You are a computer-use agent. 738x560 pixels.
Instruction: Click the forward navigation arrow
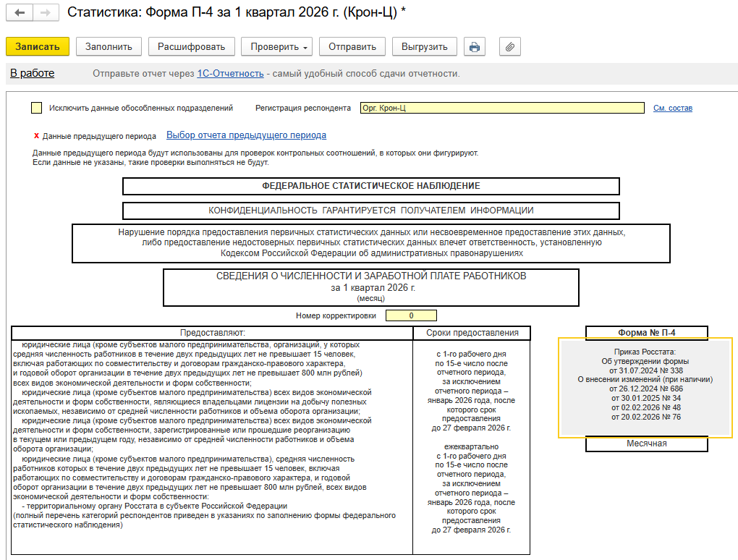[x=45, y=13]
